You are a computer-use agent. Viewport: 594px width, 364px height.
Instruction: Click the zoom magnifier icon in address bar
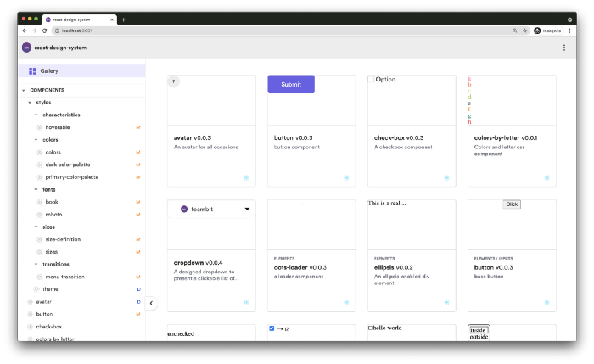514,31
